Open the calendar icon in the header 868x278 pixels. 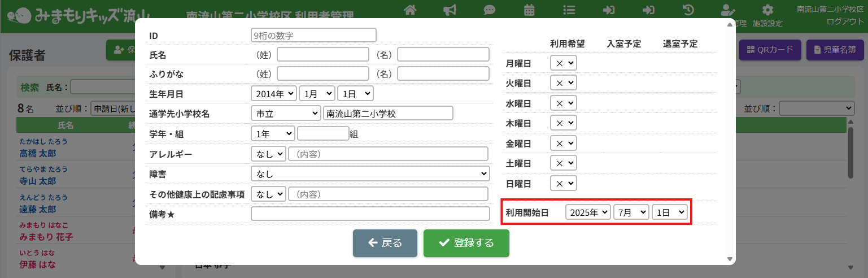[x=529, y=10]
